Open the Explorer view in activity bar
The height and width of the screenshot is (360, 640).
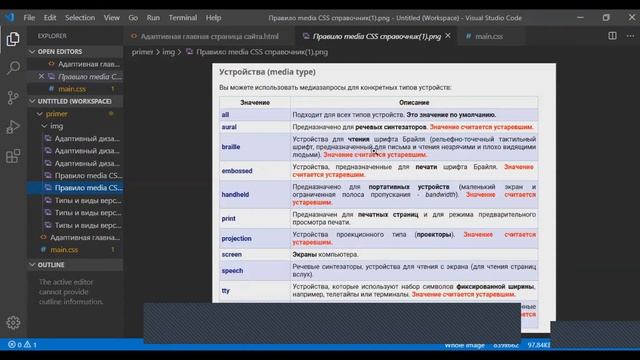tap(13, 39)
